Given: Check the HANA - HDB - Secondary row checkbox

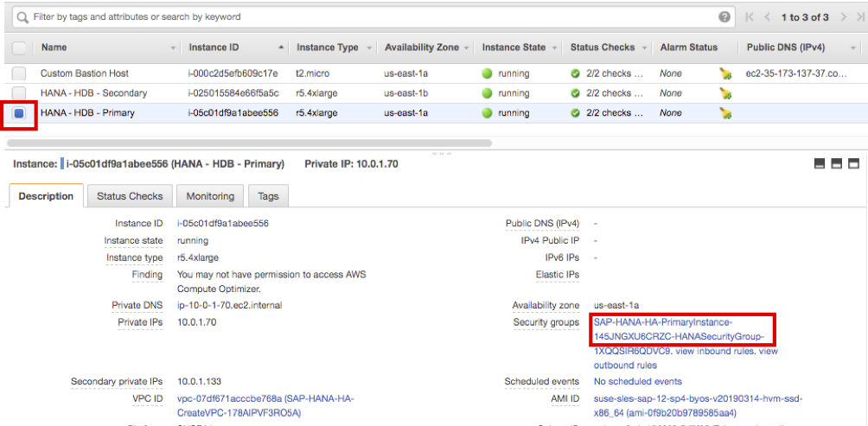Looking at the screenshot, I should [x=19, y=93].
